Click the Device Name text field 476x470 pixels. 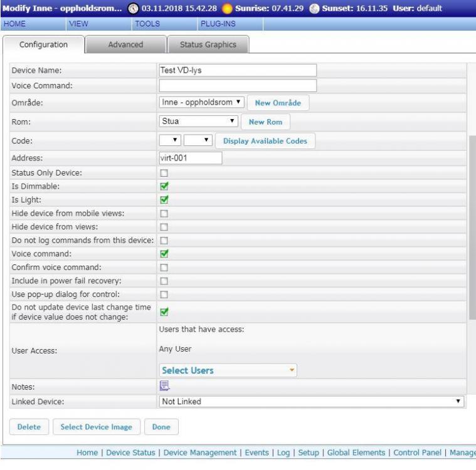238,70
